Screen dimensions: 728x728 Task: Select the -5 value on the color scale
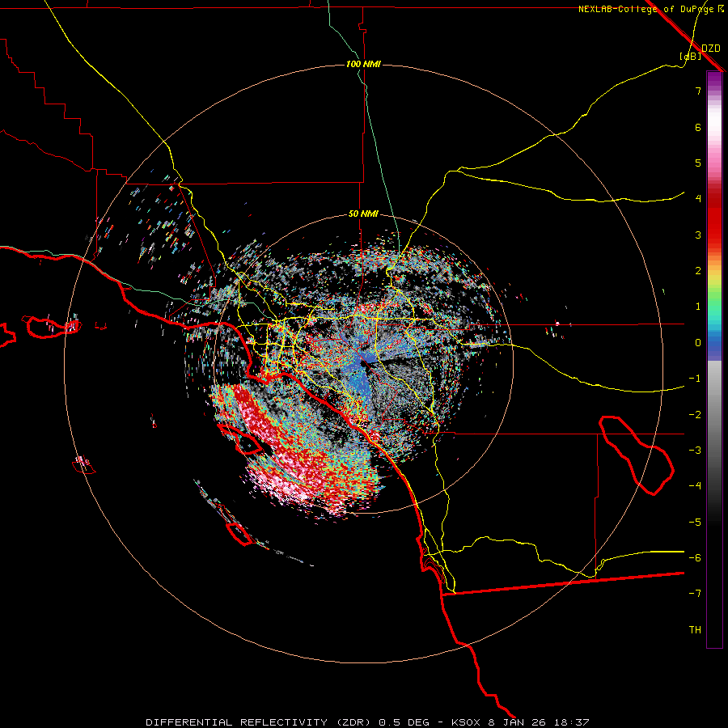(695, 523)
